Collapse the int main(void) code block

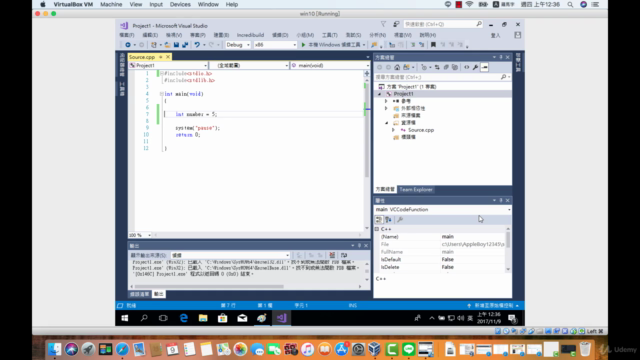pyautogui.click(x=162, y=94)
